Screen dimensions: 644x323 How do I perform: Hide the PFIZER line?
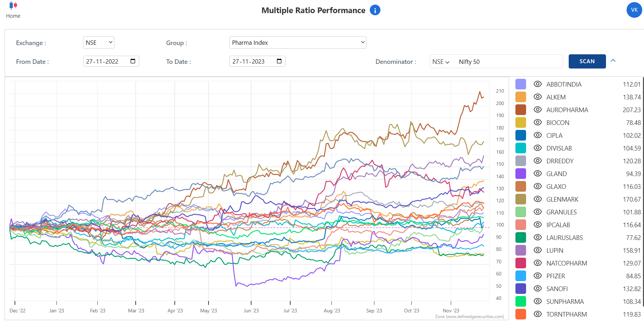(x=538, y=276)
